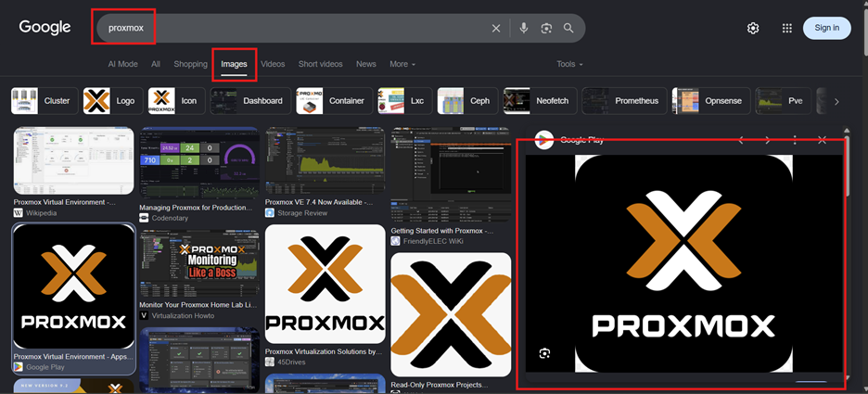
Task: Click Google Play icon in preview header
Action: (x=544, y=140)
